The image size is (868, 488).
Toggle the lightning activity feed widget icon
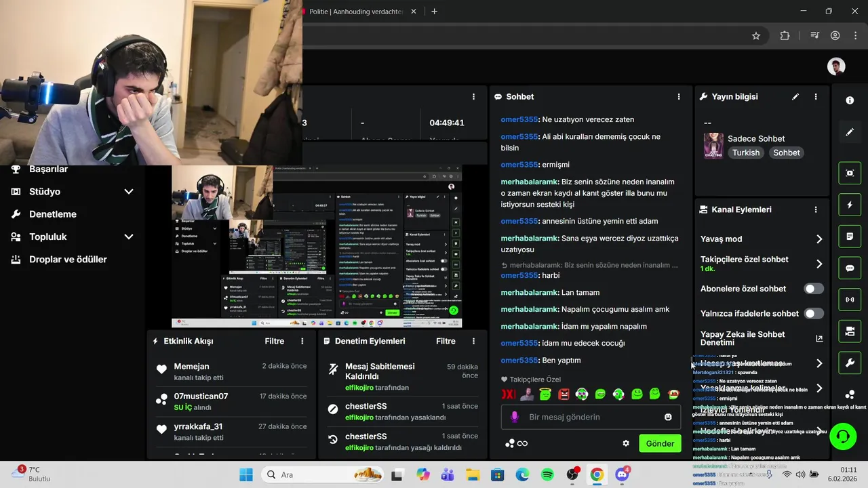point(850,205)
